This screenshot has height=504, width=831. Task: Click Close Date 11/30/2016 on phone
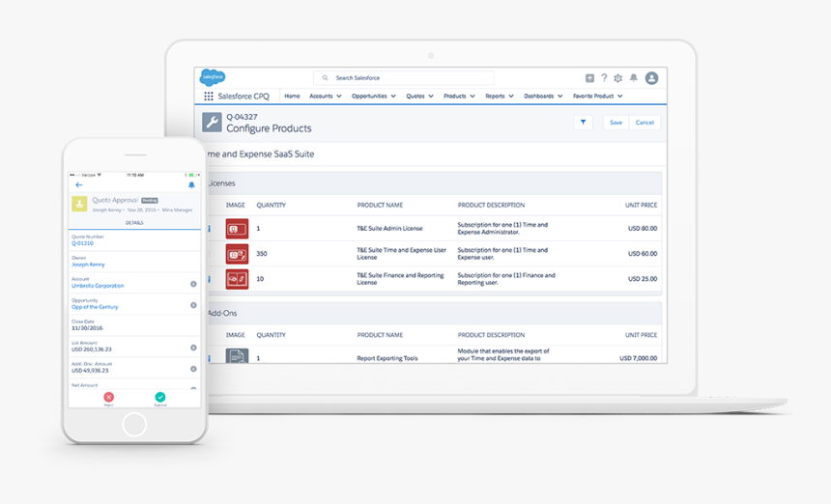pos(87,328)
